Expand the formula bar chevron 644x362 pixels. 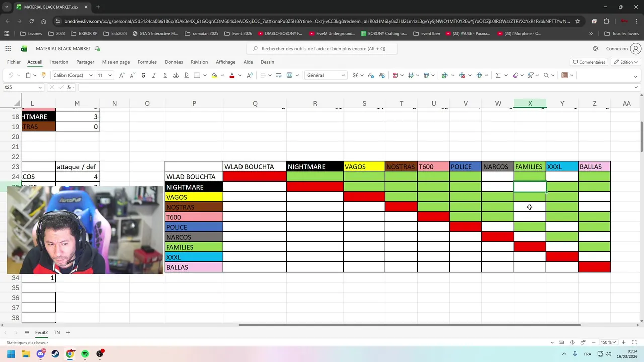pyautogui.click(x=636, y=87)
